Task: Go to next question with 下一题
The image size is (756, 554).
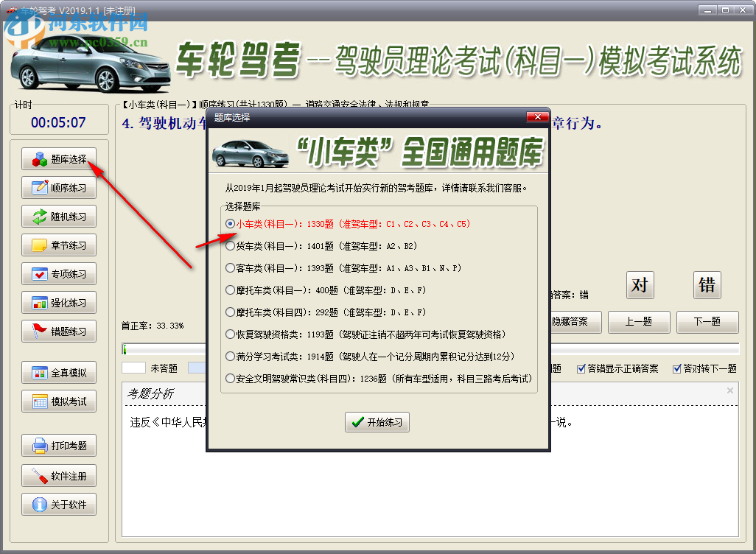Action: [706, 322]
